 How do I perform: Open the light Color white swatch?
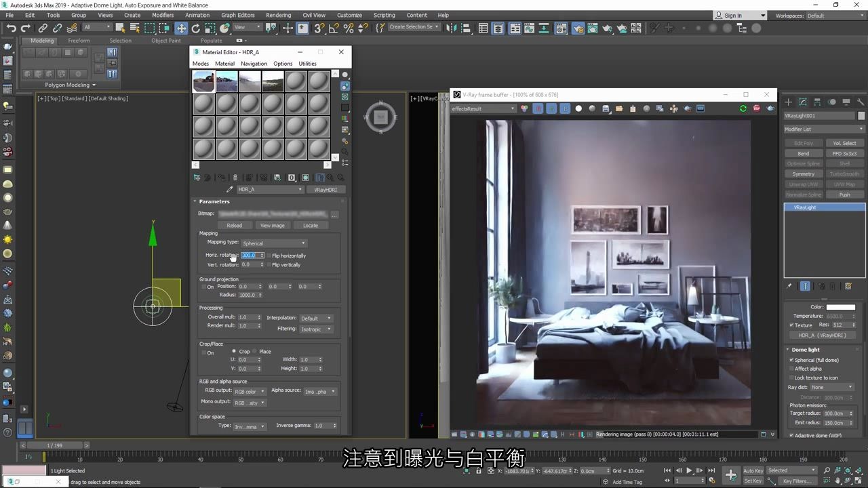(840, 307)
